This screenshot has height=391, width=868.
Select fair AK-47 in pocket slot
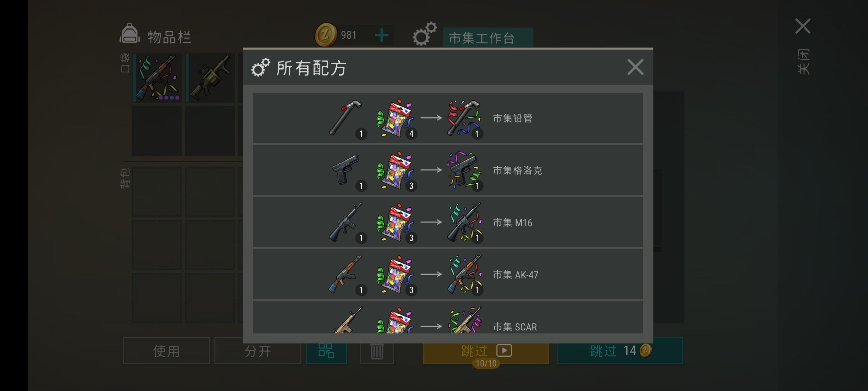click(157, 78)
